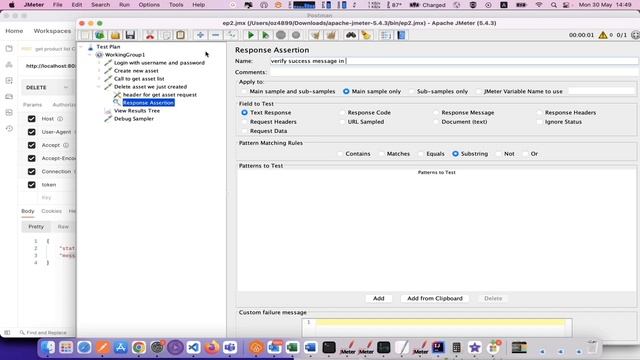The width and height of the screenshot is (640, 360).
Task: Expand the Create new asset node
Action: click(99, 71)
